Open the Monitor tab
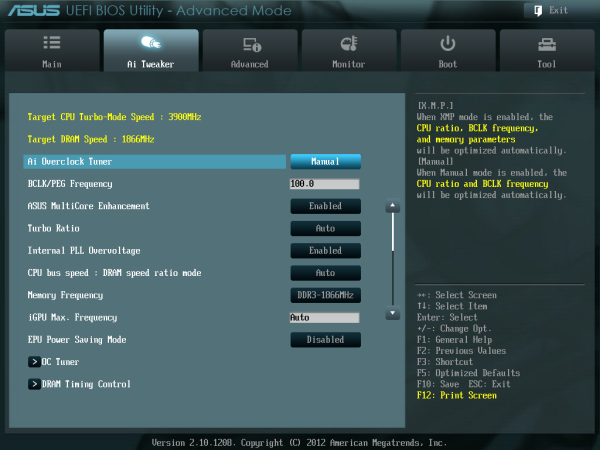 [x=349, y=50]
